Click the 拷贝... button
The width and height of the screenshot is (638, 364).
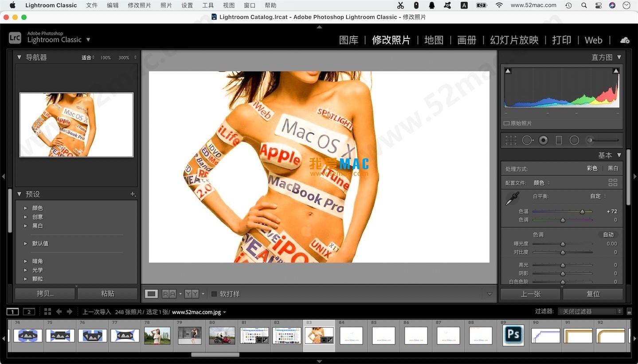click(x=45, y=294)
